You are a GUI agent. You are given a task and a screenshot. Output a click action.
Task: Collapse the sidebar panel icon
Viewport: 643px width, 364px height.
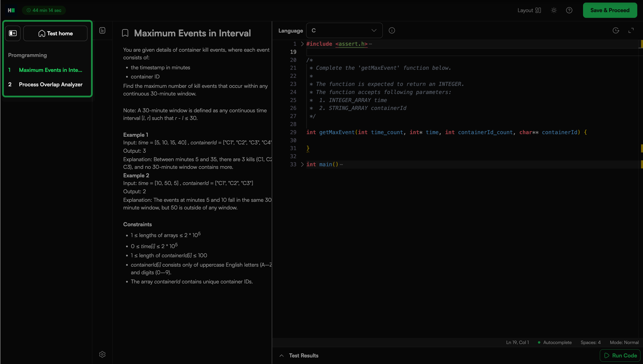point(13,33)
